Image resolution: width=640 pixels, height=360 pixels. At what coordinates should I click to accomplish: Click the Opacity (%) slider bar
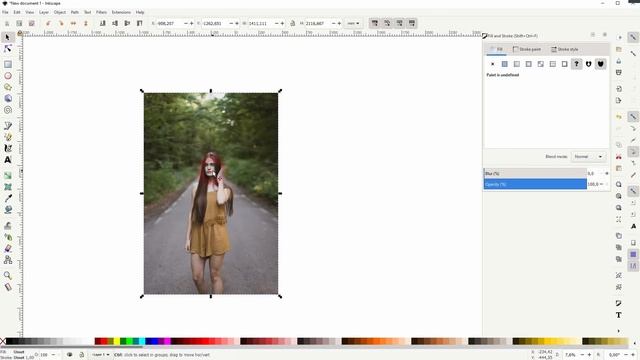(x=535, y=184)
